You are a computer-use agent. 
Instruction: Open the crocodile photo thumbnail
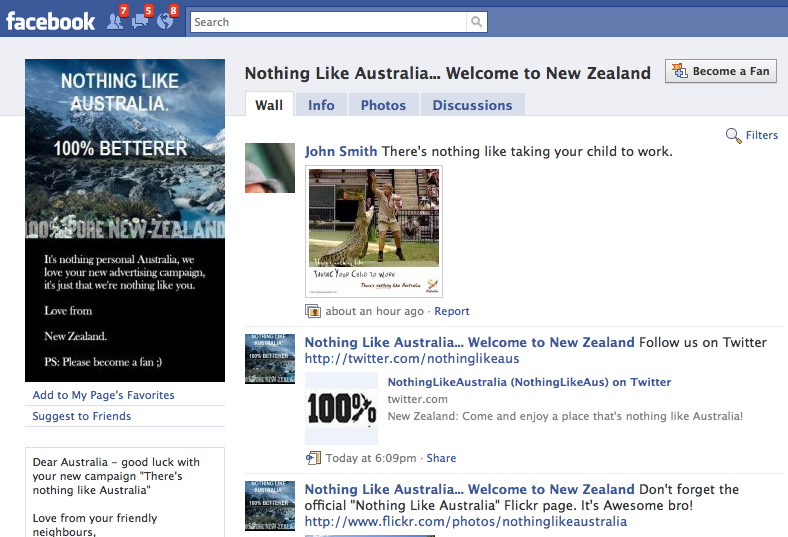[x=374, y=232]
